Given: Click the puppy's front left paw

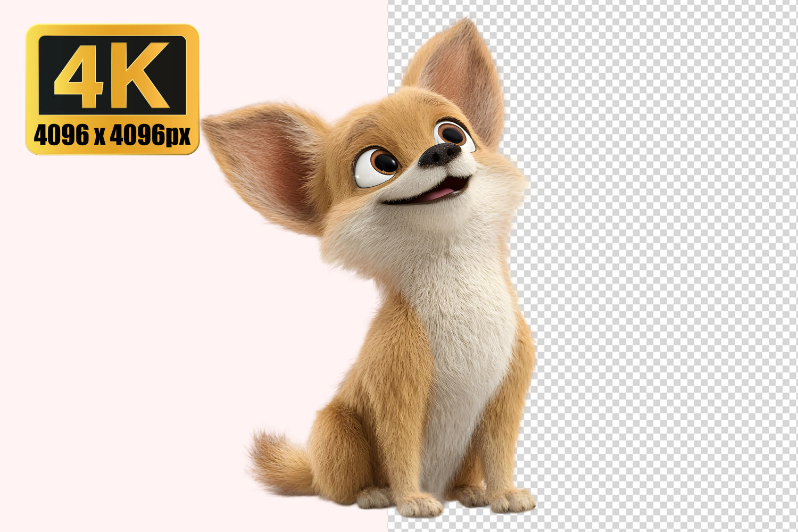Looking at the screenshot, I should tap(420, 504).
